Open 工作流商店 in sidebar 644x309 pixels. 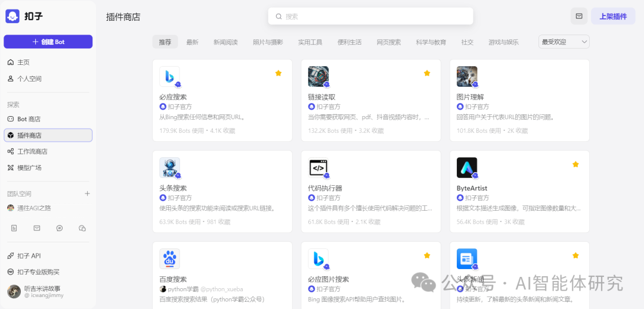48,152
